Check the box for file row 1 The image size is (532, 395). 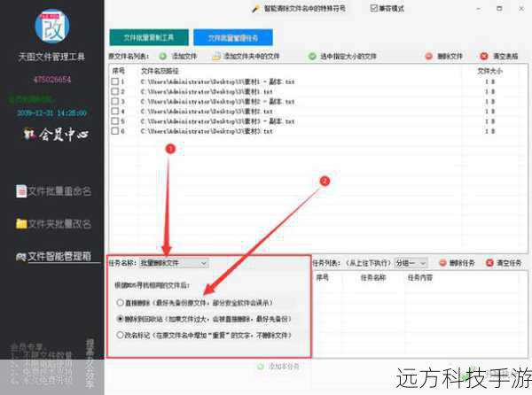[x=115, y=81]
